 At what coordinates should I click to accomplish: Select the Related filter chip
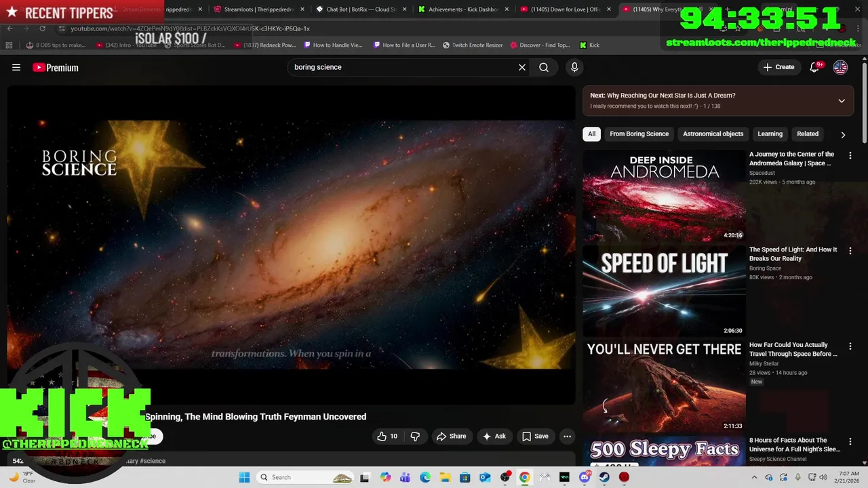pos(808,134)
